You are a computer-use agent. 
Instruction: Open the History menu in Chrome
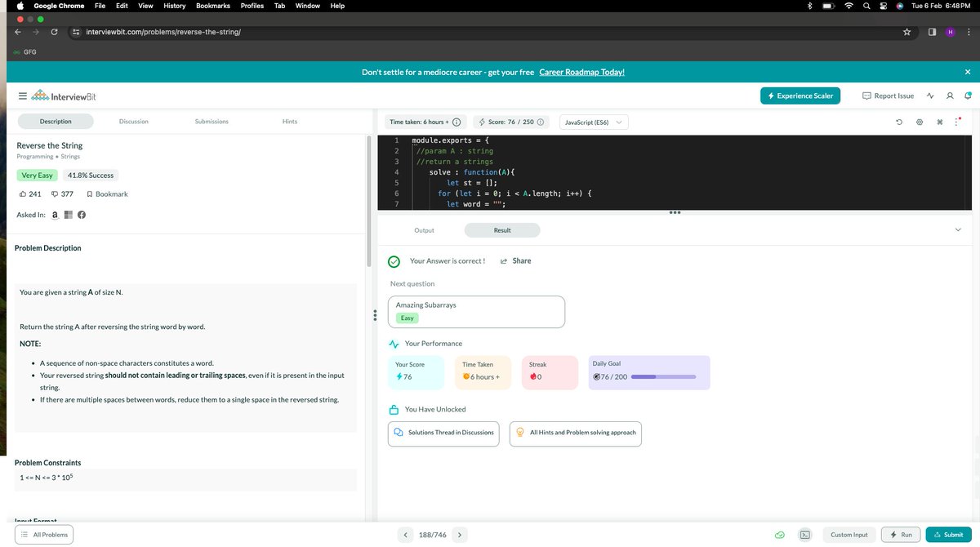(175, 6)
